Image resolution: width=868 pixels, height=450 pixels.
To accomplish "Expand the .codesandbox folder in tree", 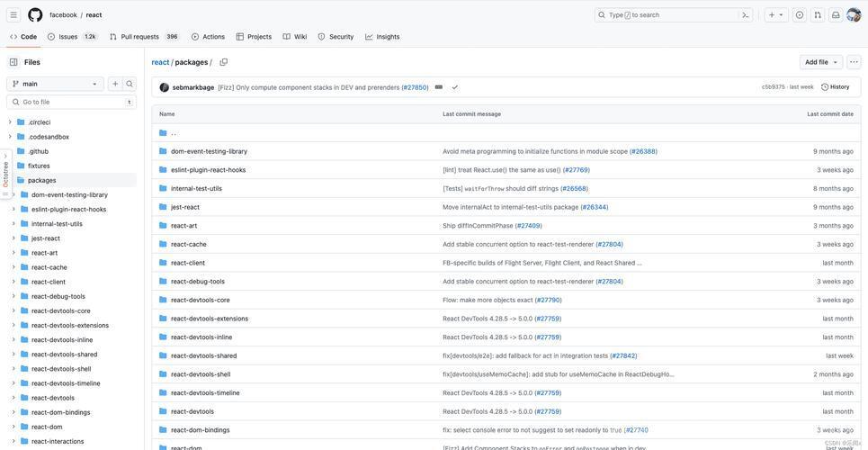I will pyautogui.click(x=10, y=136).
